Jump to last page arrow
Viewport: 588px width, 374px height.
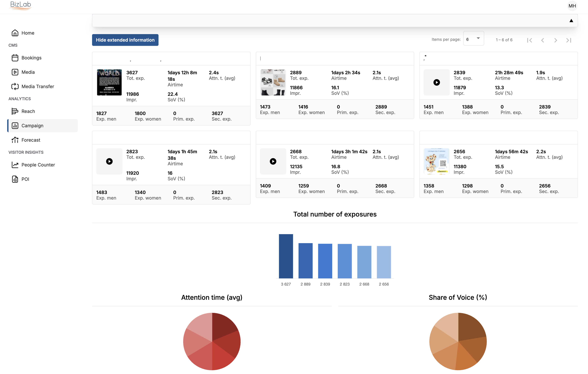coord(569,40)
